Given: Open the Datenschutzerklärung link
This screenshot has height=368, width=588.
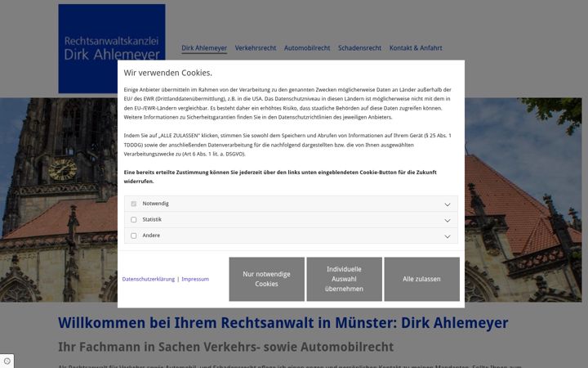Looking at the screenshot, I should 149,279.
